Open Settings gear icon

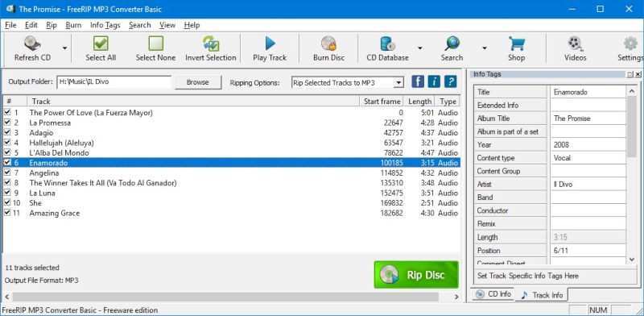[x=630, y=44]
